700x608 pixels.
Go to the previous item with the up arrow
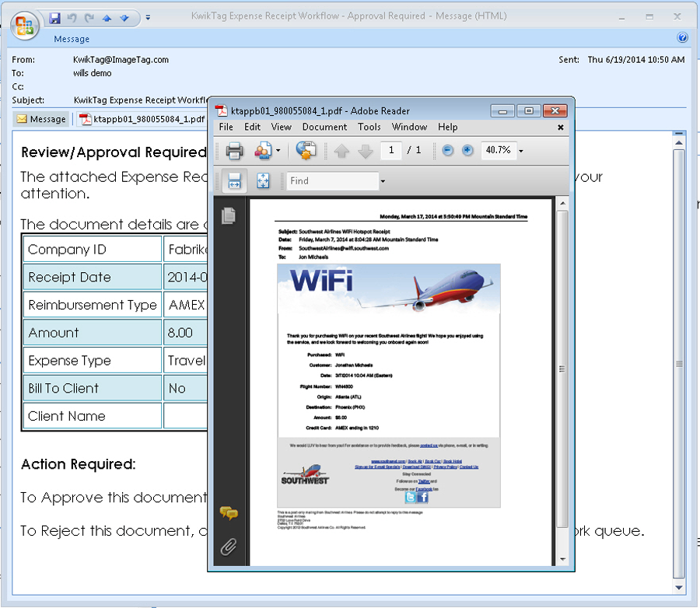click(x=107, y=19)
